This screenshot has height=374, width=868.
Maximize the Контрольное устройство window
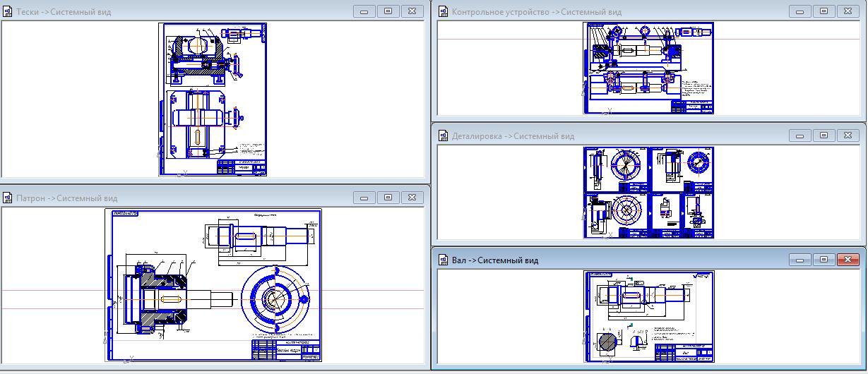824,11
